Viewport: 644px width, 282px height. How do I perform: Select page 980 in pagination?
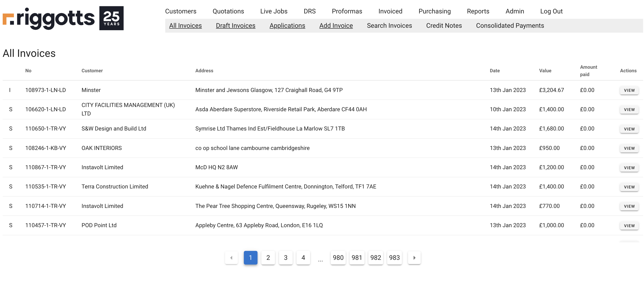point(338,258)
